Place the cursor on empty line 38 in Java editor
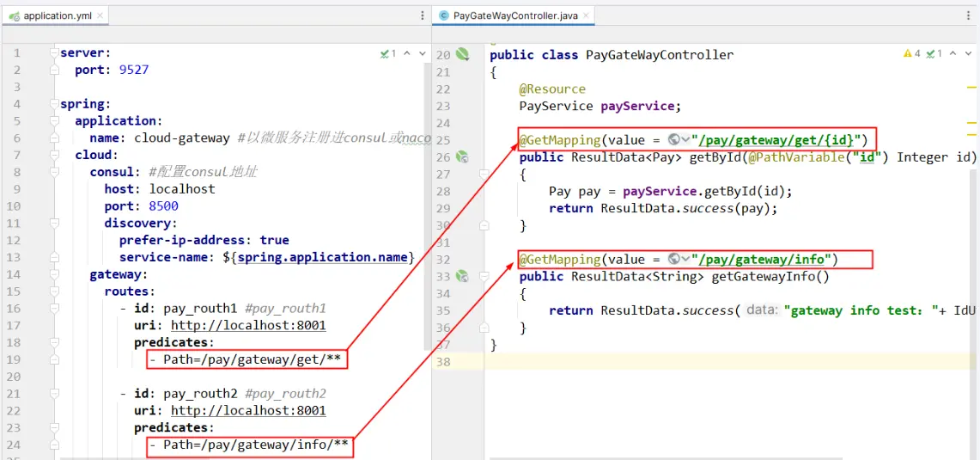The height and width of the screenshot is (460, 980). pos(687,362)
